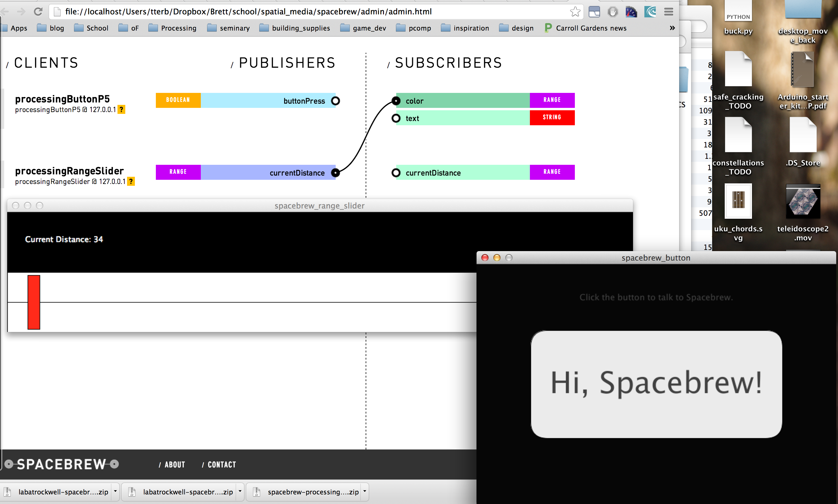Bookmark this page with the star icon

pos(575,12)
